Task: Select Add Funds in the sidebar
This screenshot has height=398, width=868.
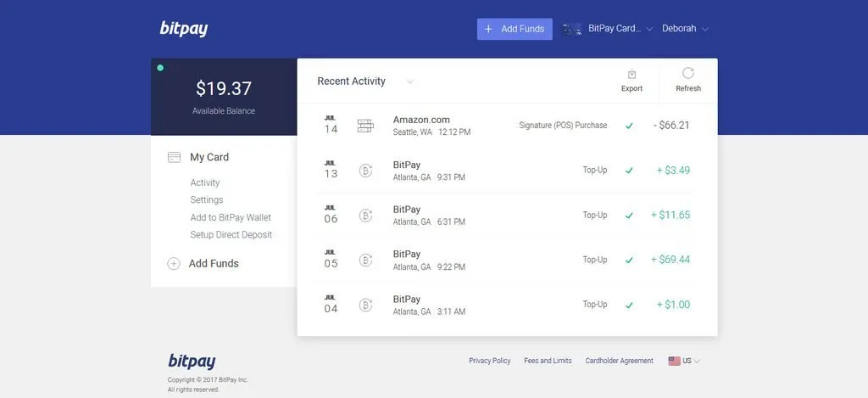Action: point(214,264)
